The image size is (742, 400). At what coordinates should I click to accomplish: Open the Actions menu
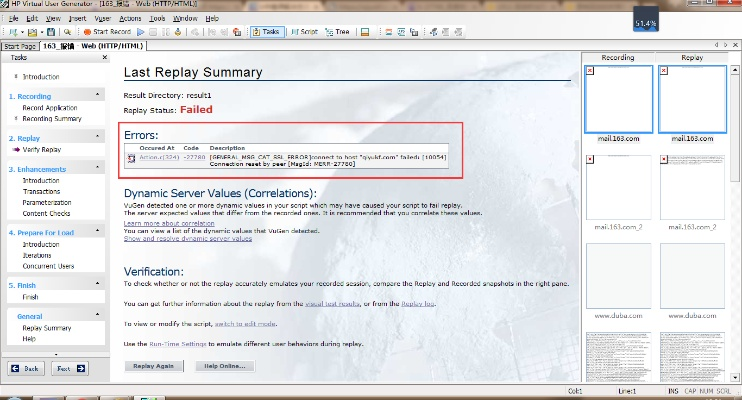(x=129, y=18)
